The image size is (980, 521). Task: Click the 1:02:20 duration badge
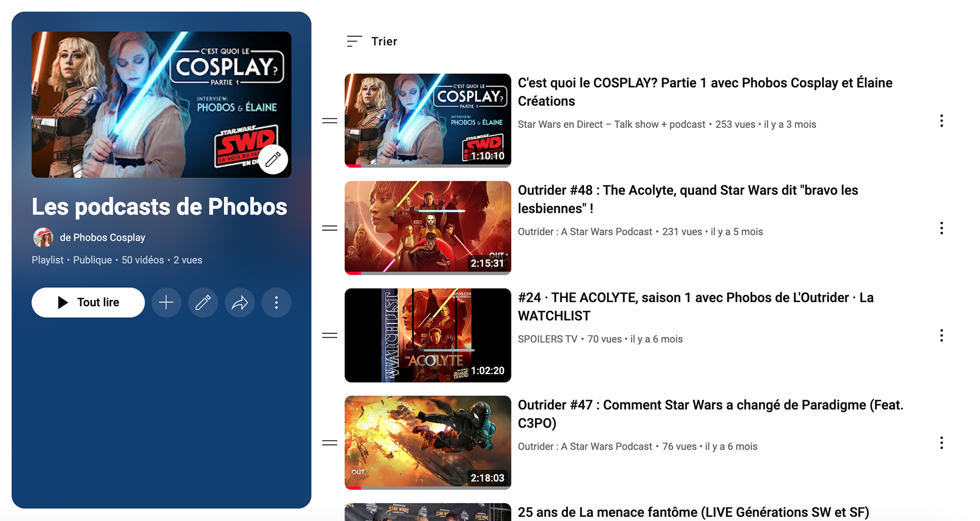(x=487, y=371)
